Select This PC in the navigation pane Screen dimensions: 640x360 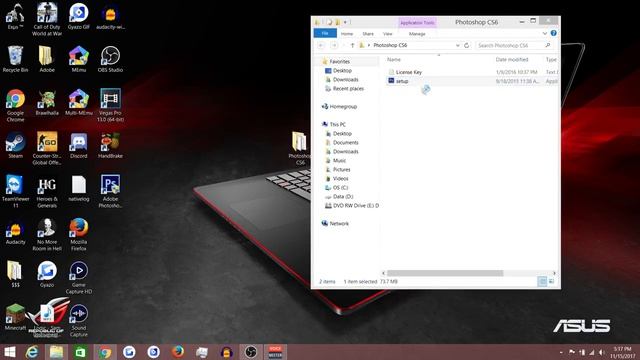coord(338,124)
